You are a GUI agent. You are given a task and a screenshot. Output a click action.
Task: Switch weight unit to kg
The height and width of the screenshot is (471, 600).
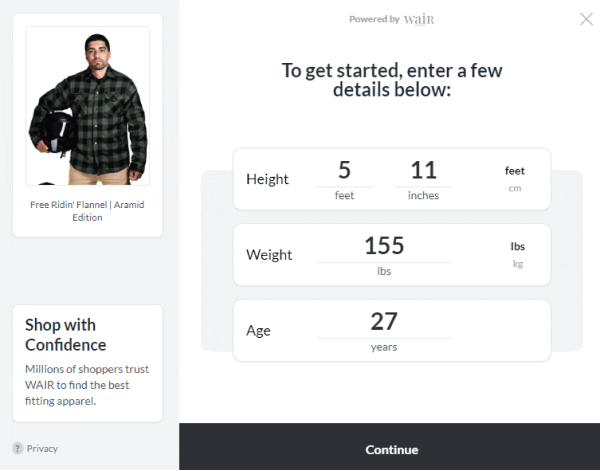(517, 264)
